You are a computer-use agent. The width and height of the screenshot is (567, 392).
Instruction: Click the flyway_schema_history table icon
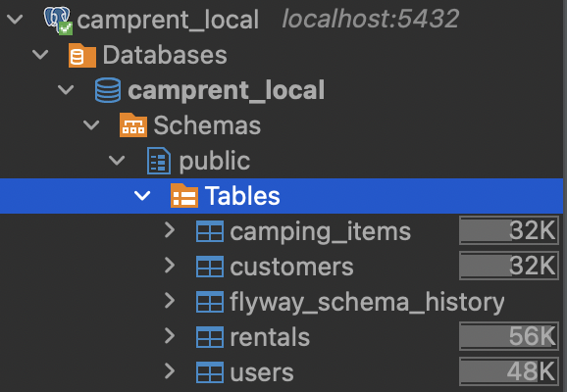tap(210, 302)
